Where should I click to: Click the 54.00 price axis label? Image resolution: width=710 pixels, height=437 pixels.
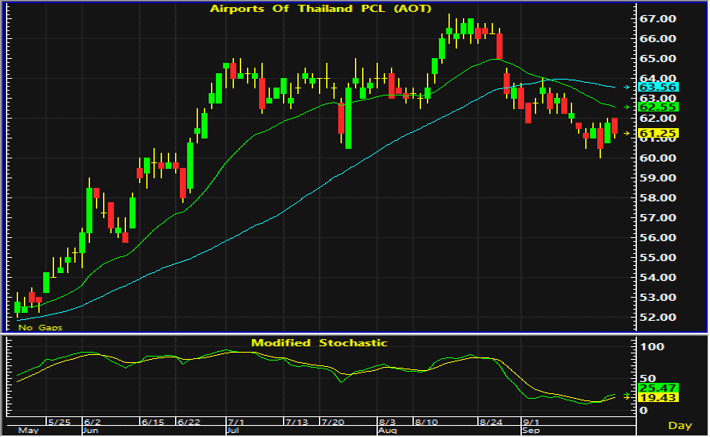[657, 278]
